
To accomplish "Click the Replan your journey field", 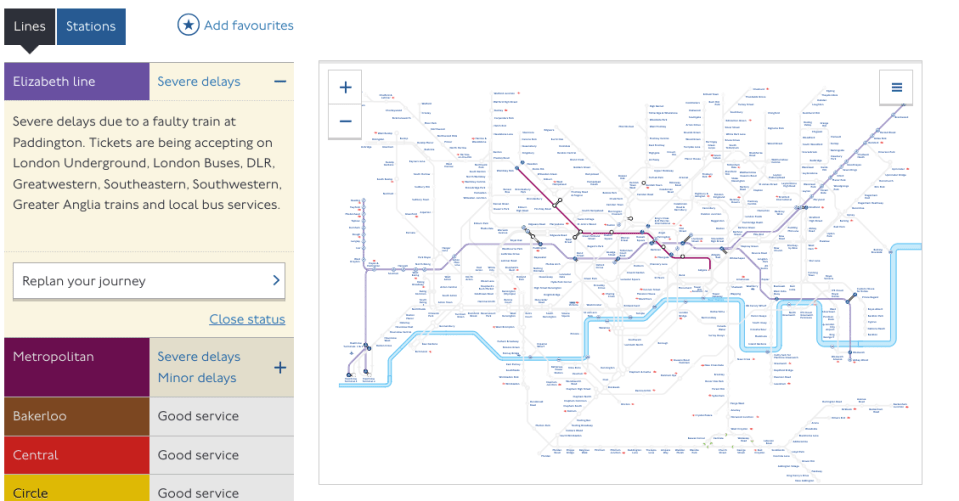I will pyautogui.click(x=149, y=281).
